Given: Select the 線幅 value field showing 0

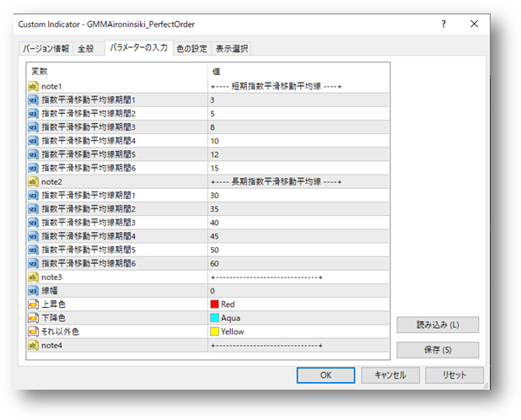Looking at the screenshot, I should click(x=298, y=291).
